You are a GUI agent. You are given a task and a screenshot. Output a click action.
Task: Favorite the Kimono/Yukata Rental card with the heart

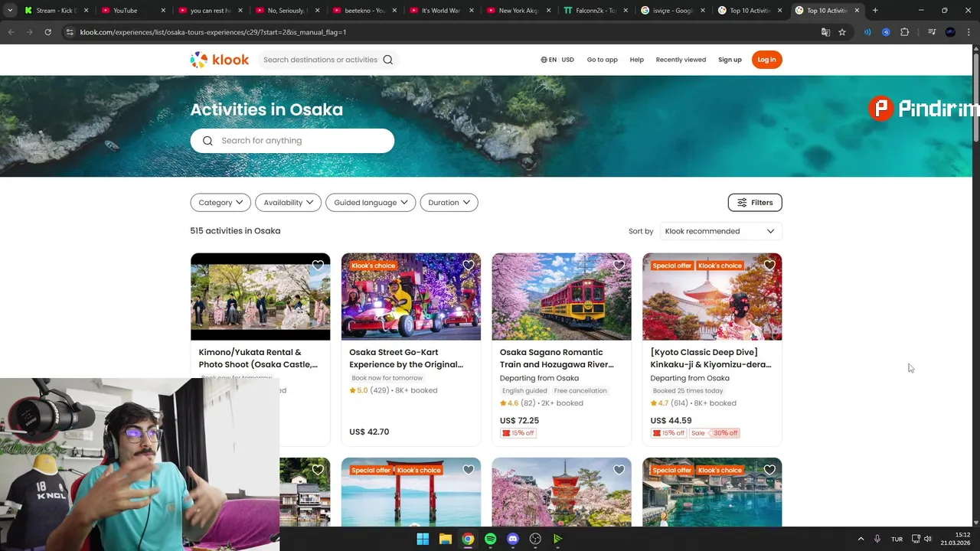318,266
